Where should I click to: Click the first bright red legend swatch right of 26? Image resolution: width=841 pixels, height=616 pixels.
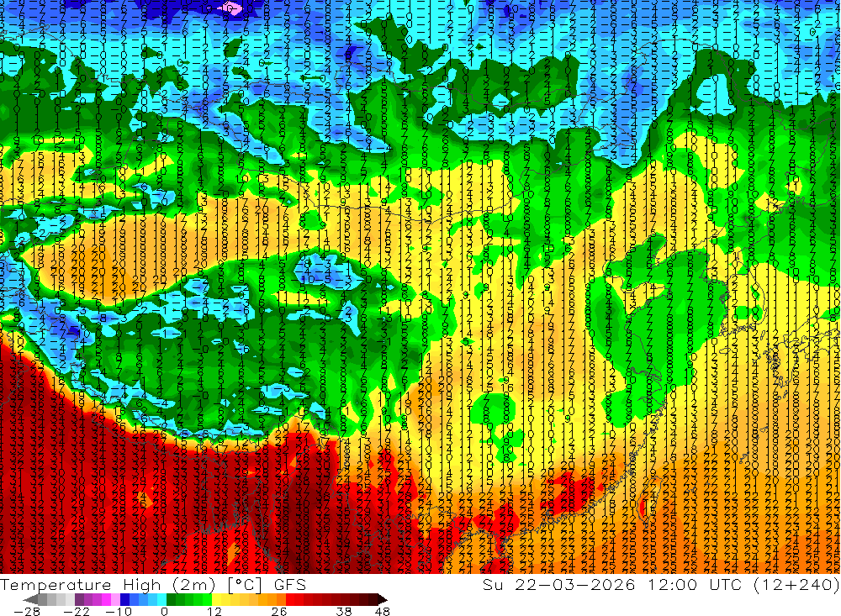(290, 600)
